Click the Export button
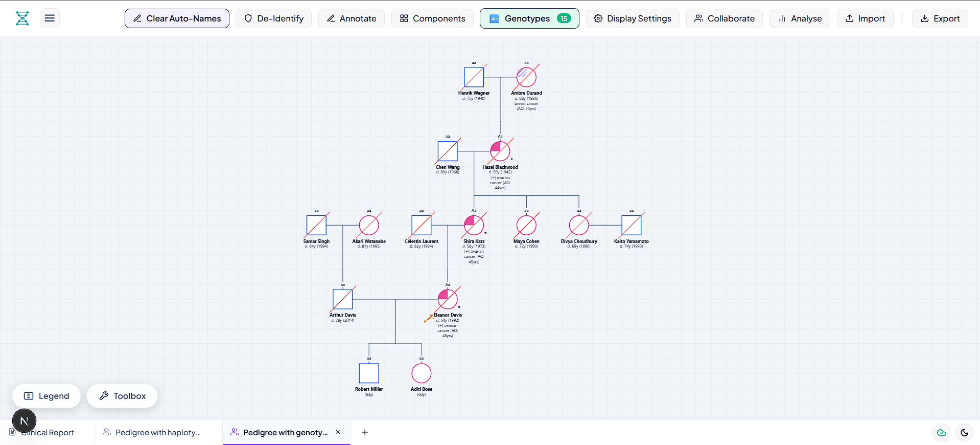This screenshot has width=980, height=445. (x=940, y=18)
